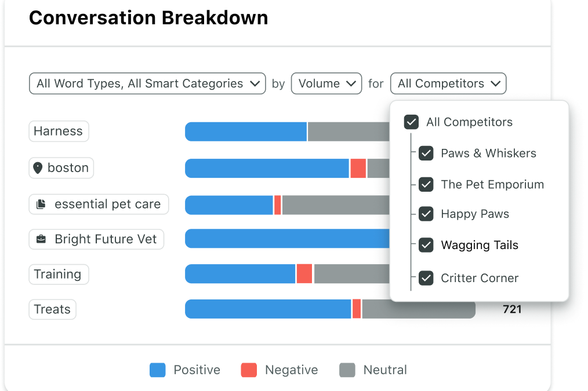Image resolution: width=588 pixels, height=391 pixels.
Task: Open the Volume sort dropdown
Action: point(326,83)
